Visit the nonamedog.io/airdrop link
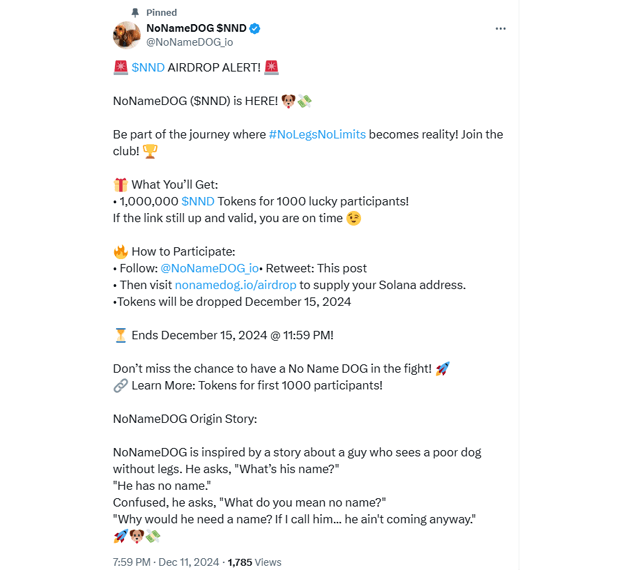The width and height of the screenshot is (640, 570). click(x=235, y=285)
